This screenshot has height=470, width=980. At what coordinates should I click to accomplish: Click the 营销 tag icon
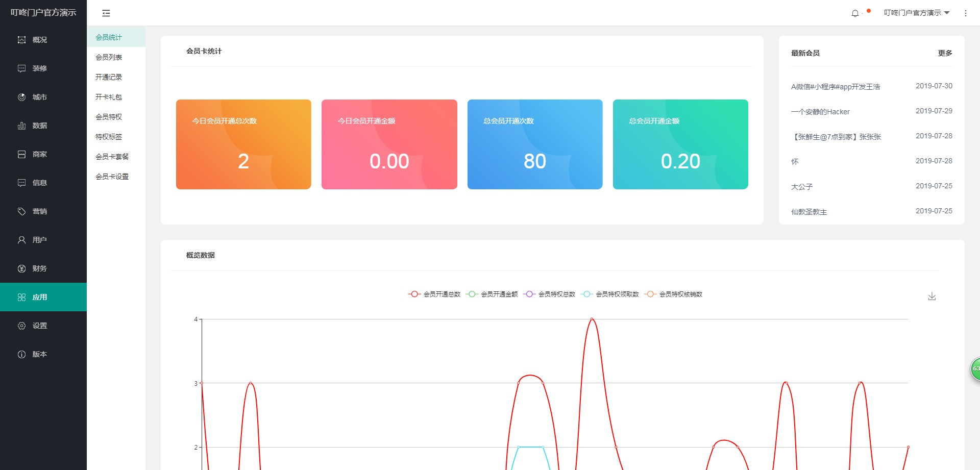21,211
